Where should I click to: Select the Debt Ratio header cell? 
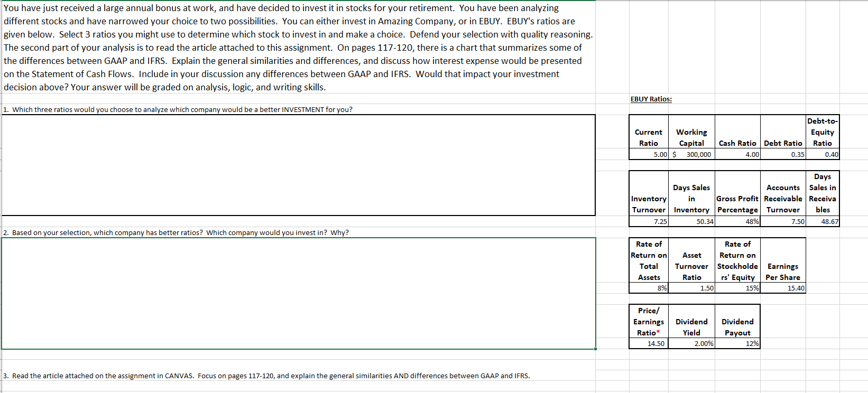coord(783,132)
